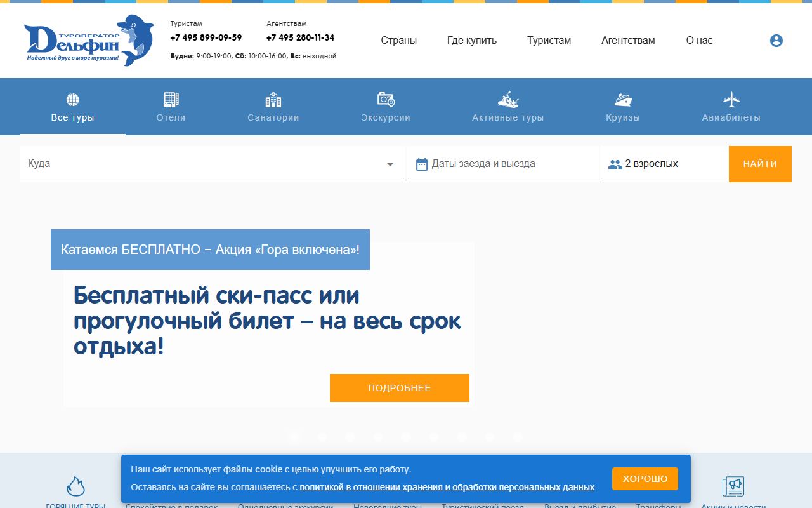
Task: Open the personal data policy link
Action: (447, 487)
